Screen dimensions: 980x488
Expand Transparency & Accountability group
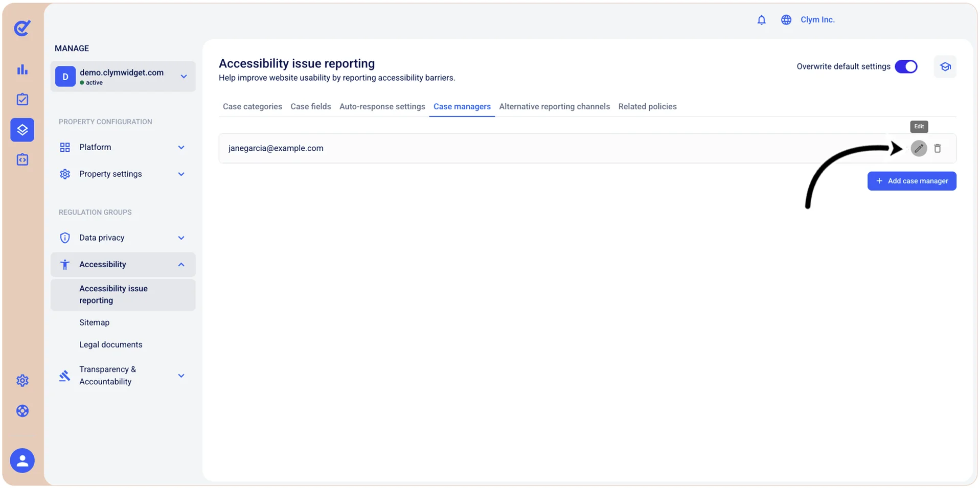pyautogui.click(x=123, y=376)
